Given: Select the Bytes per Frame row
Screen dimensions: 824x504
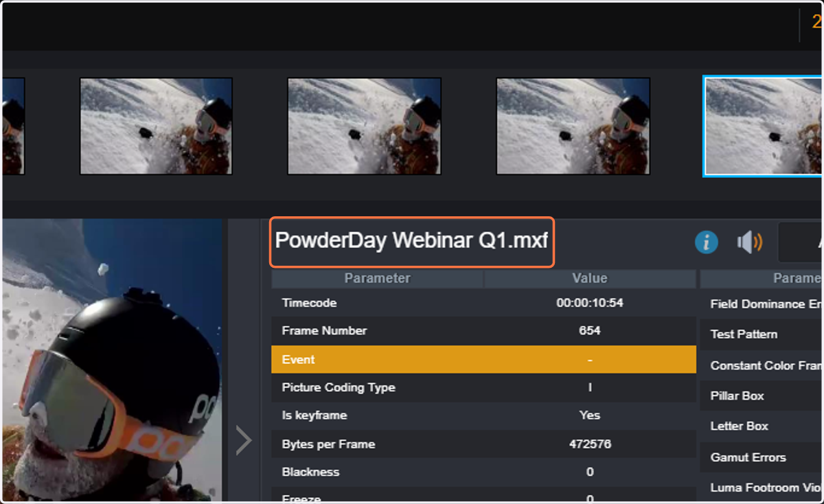Looking at the screenshot, I should (483, 444).
